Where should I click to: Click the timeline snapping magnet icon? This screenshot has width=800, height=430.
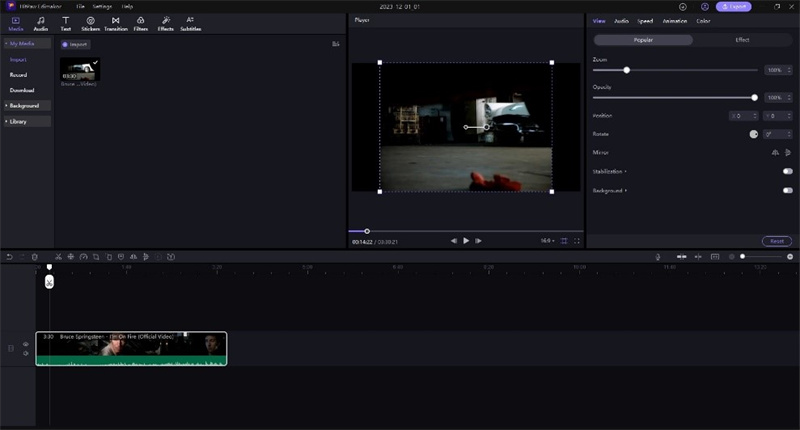(681, 257)
